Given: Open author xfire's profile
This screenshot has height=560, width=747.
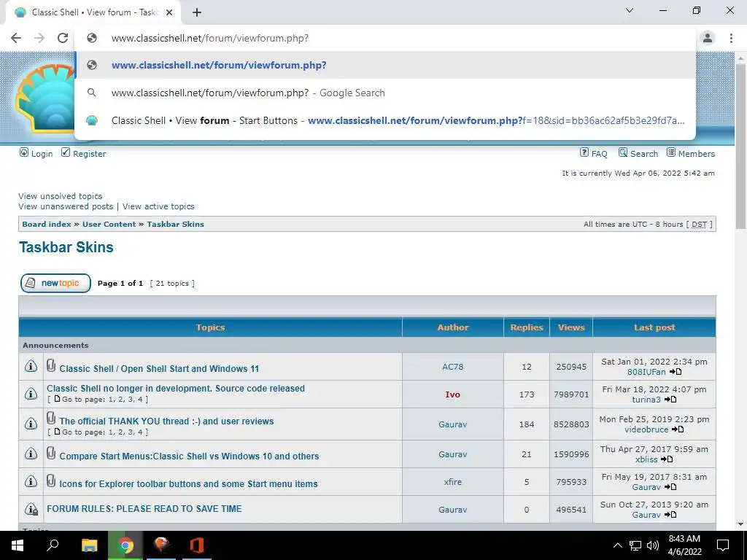Looking at the screenshot, I should coord(452,482).
